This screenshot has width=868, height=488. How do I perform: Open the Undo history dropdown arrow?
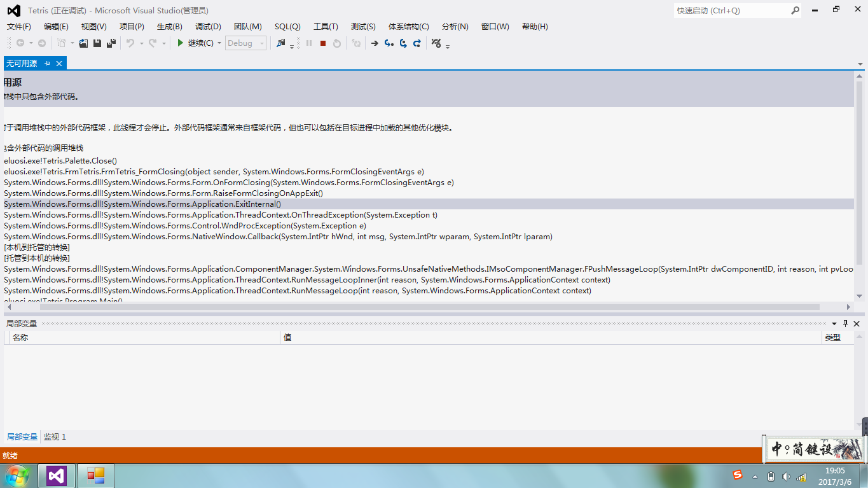[x=141, y=43]
